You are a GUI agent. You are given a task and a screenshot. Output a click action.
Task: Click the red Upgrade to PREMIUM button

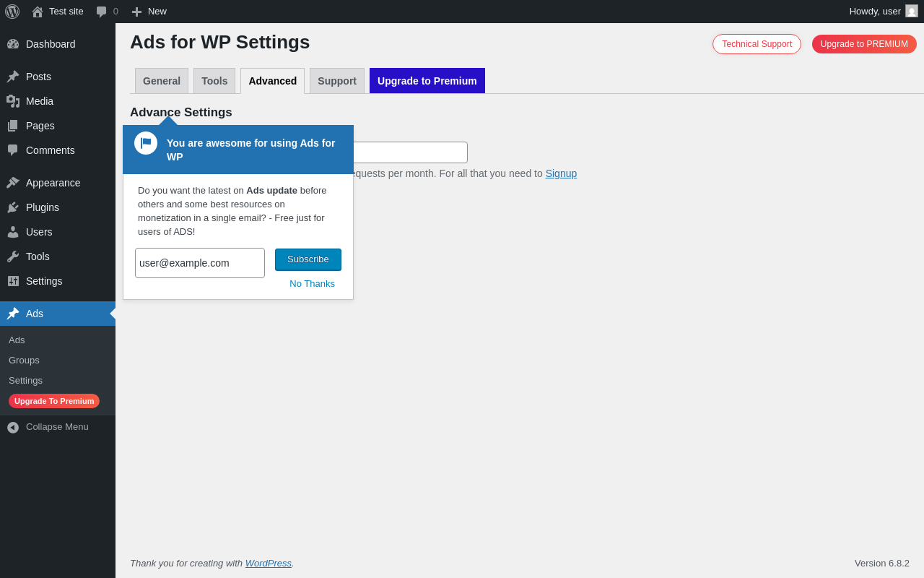(x=864, y=44)
